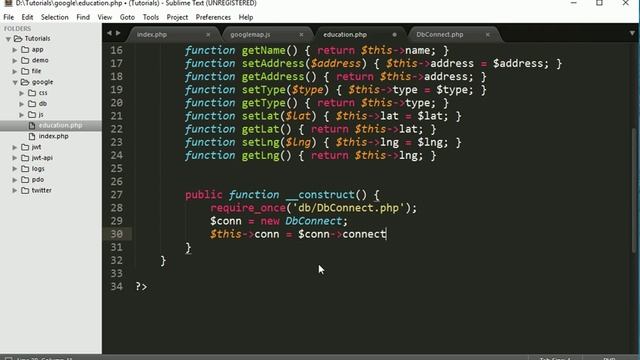Click the jwt folder icon

(25, 147)
